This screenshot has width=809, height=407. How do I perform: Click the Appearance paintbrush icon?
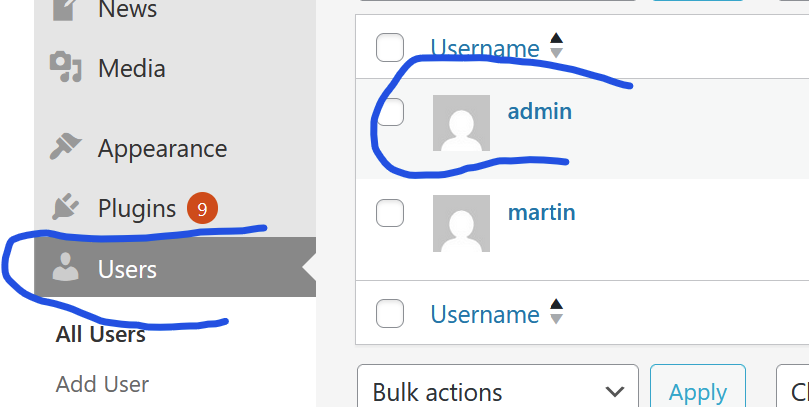66,148
